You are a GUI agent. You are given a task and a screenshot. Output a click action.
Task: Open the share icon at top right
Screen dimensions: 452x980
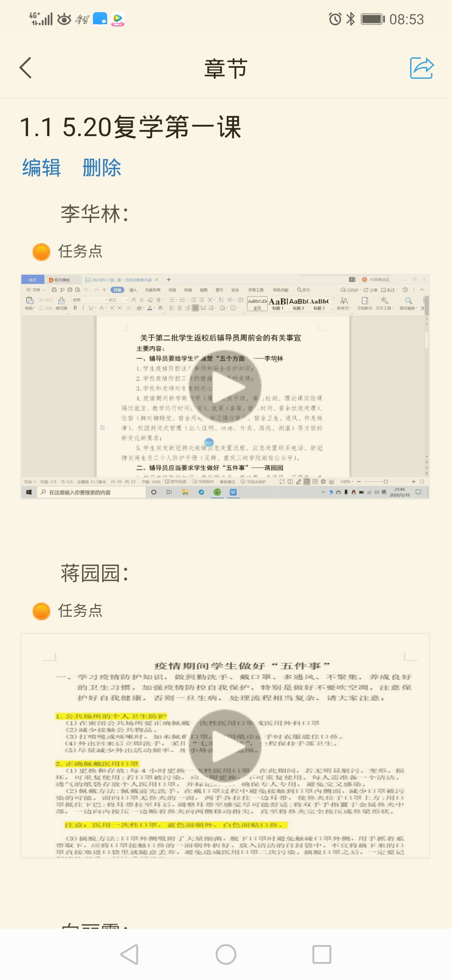[x=421, y=68]
